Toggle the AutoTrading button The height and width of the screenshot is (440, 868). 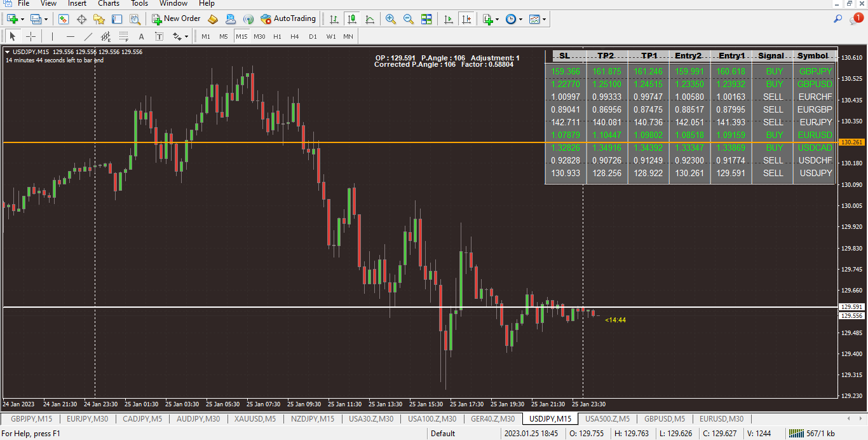288,19
